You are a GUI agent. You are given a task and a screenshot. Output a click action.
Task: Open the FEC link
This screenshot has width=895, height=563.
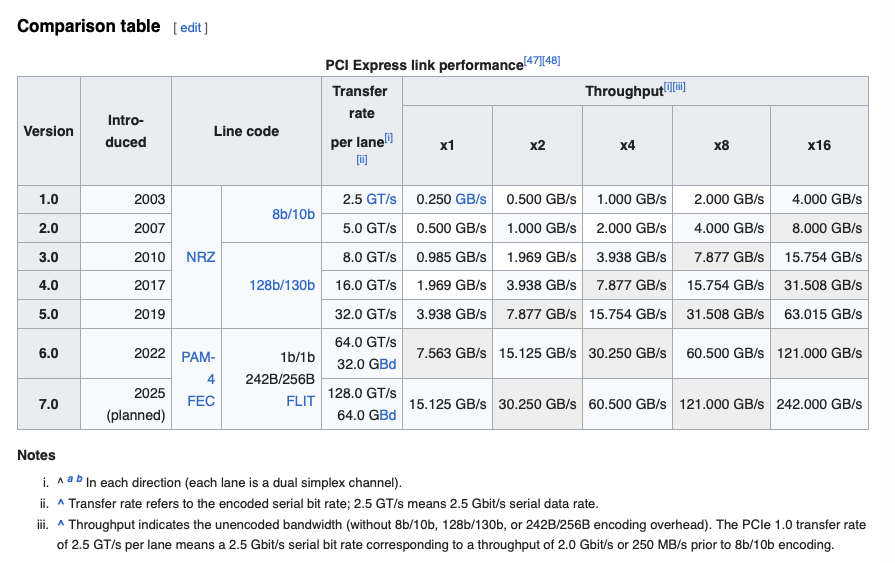coord(201,401)
